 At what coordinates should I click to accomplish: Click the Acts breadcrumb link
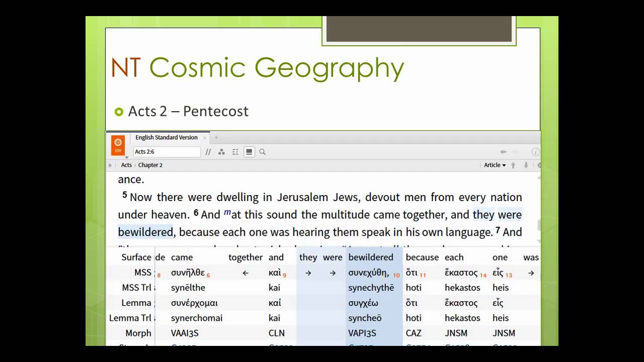click(x=126, y=165)
